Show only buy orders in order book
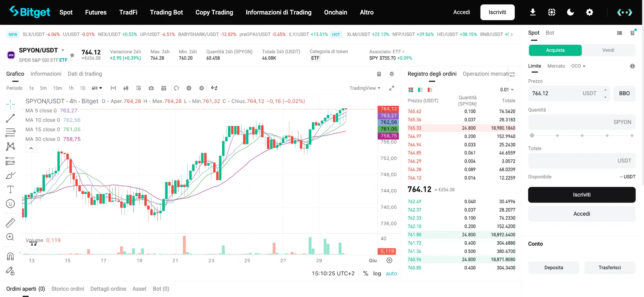 (x=420, y=90)
